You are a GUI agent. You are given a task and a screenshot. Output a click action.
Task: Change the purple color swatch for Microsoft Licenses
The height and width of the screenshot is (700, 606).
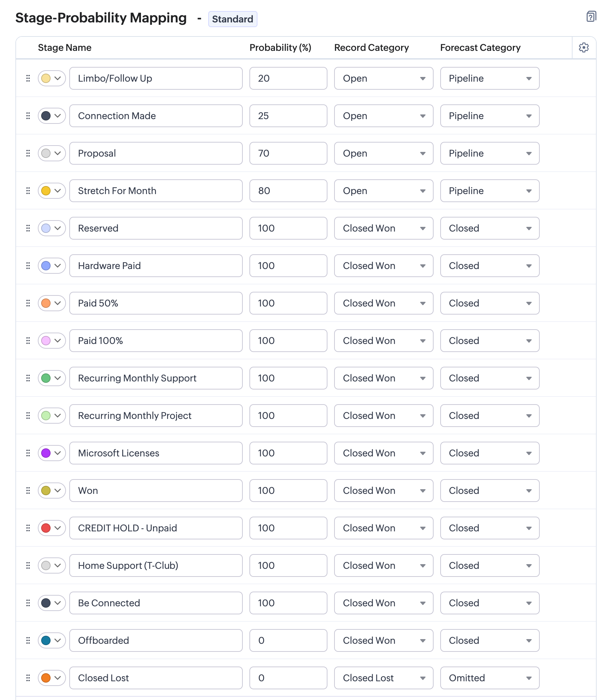point(52,453)
